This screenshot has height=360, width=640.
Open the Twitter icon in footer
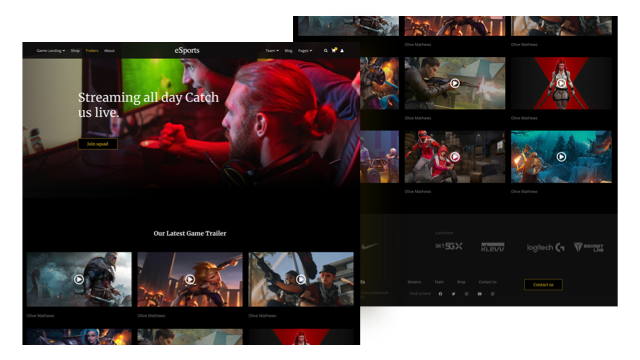tap(453, 294)
